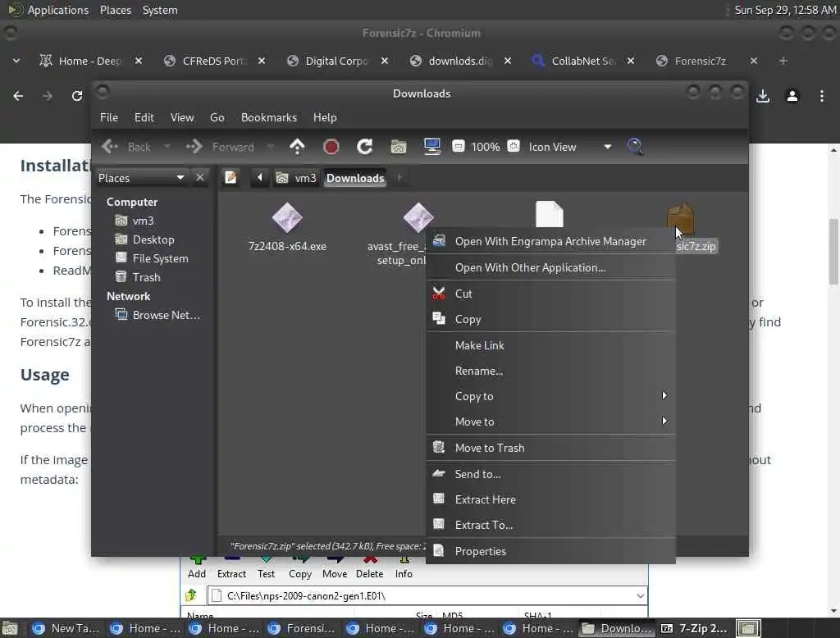The image size is (840, 638).
Task: Open Properties from context menu
Action: click(550, 551)
